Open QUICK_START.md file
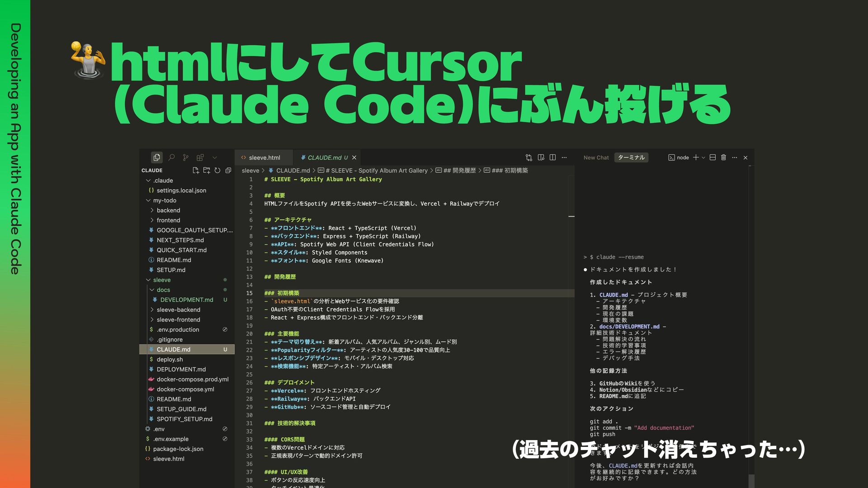Screen dimensions: 868x488 pos(187,250)
